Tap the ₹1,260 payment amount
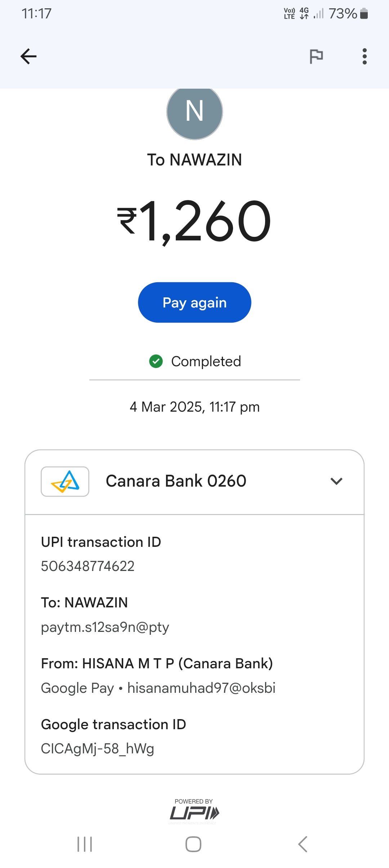 [x=194, y=221]
